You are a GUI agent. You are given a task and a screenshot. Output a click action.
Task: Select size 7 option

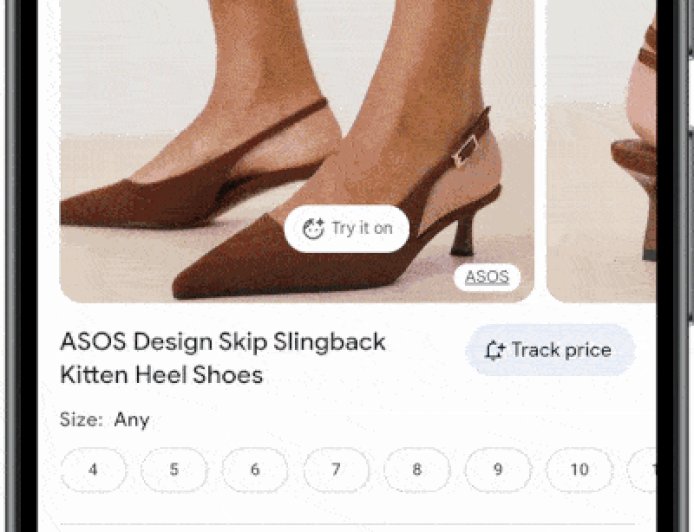click(x=336, y=470)
